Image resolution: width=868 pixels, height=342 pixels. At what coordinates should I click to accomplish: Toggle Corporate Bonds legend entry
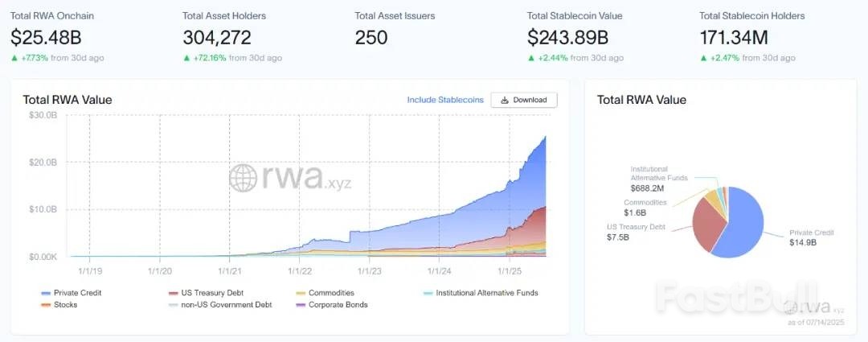point(331,305)
